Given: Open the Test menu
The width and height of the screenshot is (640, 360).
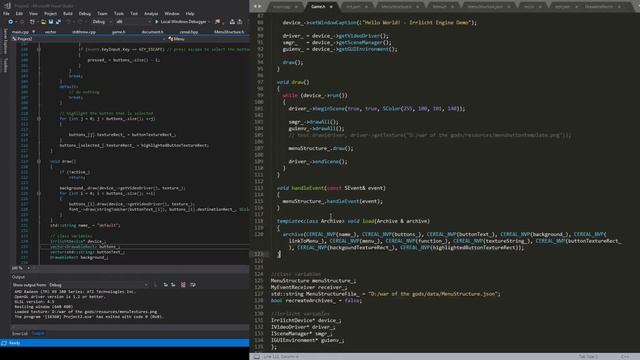Looking at the screenshot, I should (x=134, y=13).
